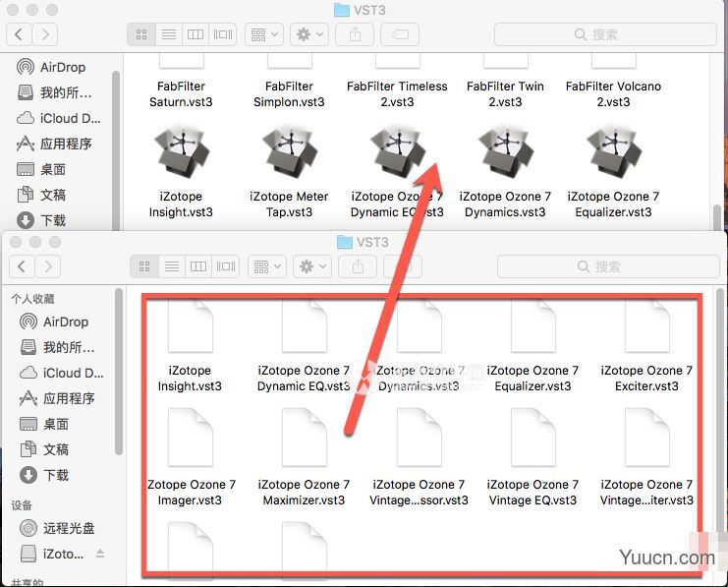Open Desktop (桌面) in bottom sidebar

(44, 425)
